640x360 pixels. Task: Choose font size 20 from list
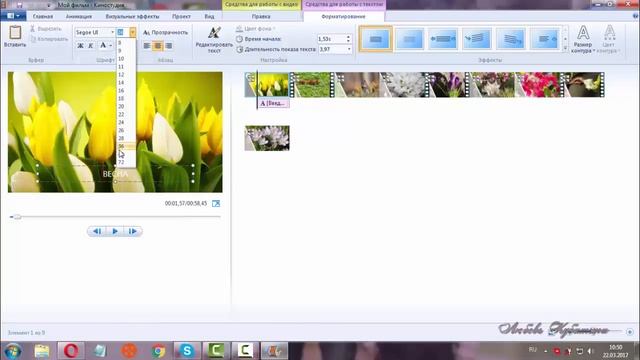pyautogui.click(x=121, y=107)
